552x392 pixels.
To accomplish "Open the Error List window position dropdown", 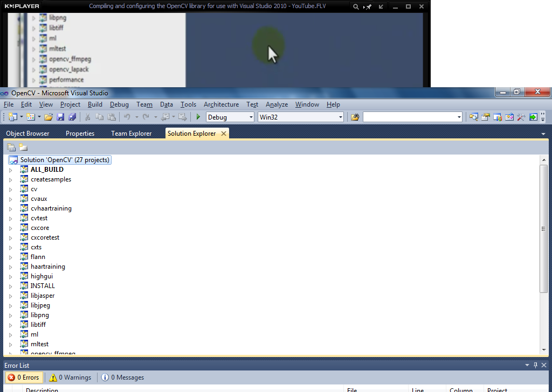I will pos(527,365).
